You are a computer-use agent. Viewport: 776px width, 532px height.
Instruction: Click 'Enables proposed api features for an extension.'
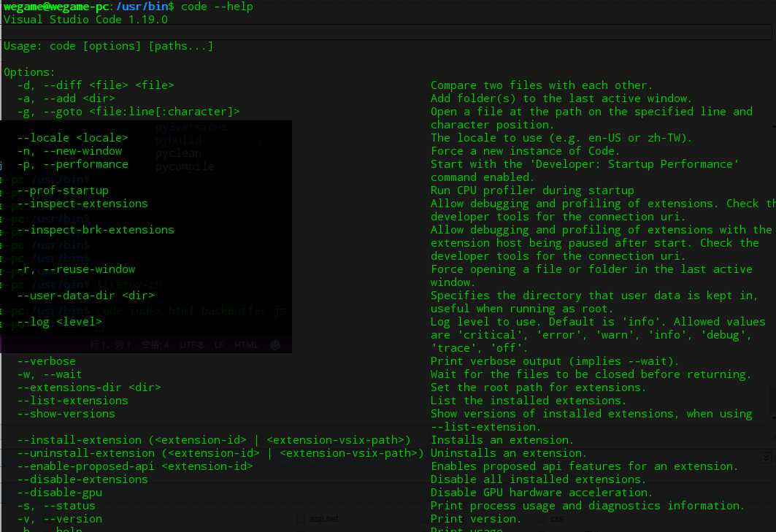585,466
